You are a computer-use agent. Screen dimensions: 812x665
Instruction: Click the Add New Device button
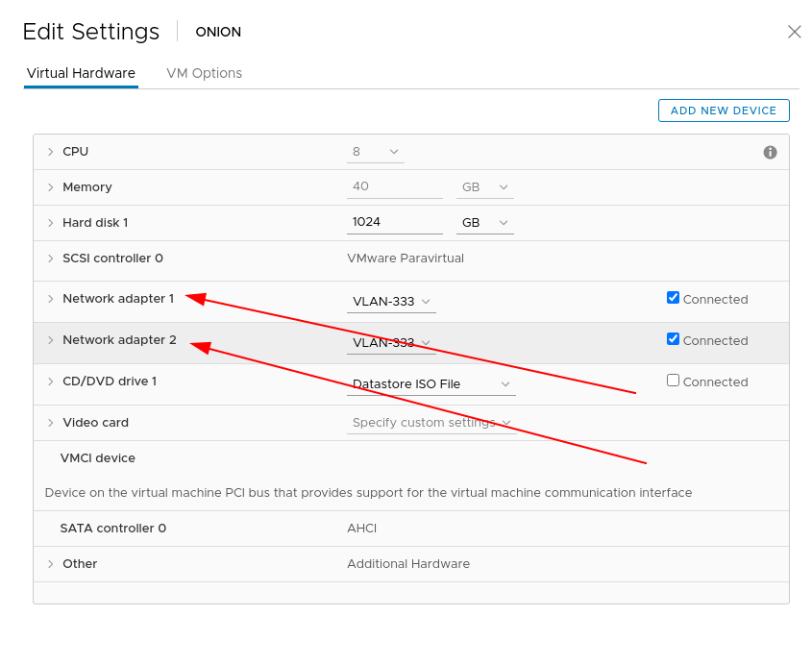(x=723, y=111)
